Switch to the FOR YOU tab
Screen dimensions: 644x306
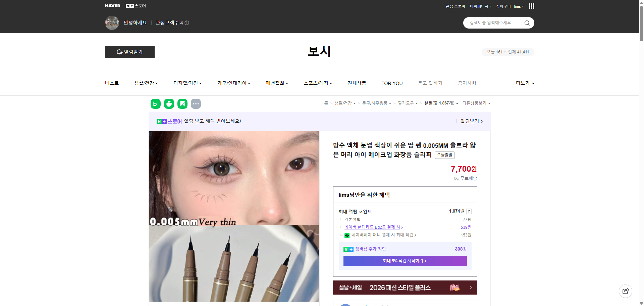[392, 83]
